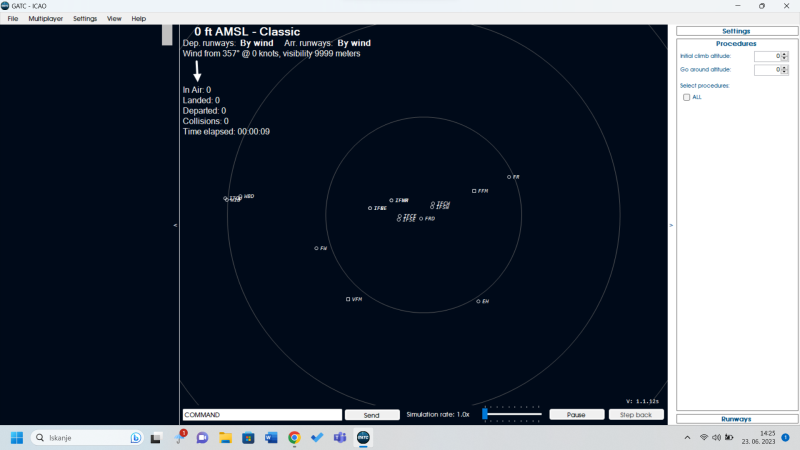Click the Bing icon in the search box
The width and height of the screenshot is (800, 450).
pyautogui.click(x=136, y=438)
